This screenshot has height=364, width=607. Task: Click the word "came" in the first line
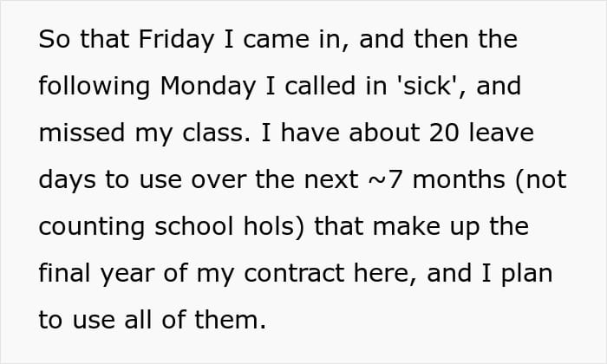tap(277, 41)
